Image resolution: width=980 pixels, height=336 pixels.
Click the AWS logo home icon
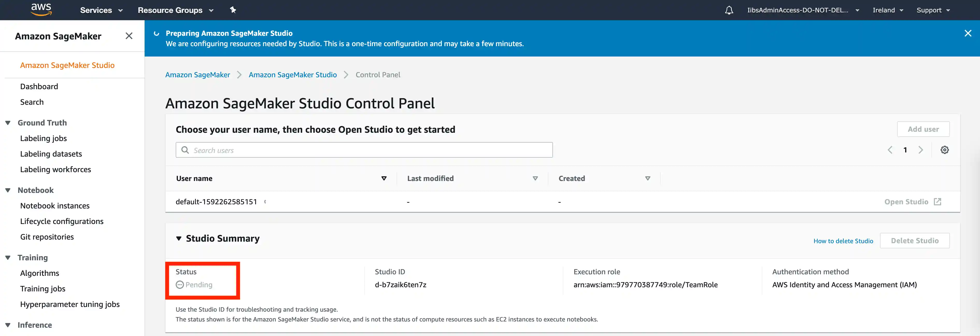(x=41, y=10)
